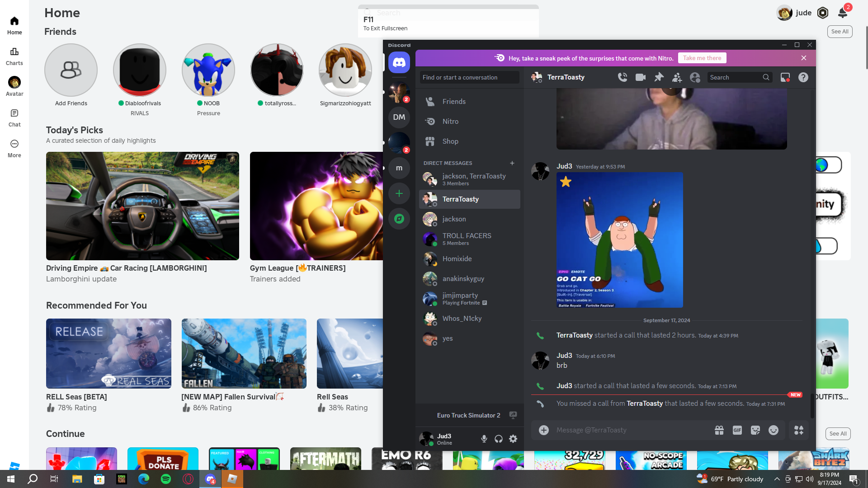Open the GIF picker
This screenshot has height=488, width=868.
[x=737, y=430]
